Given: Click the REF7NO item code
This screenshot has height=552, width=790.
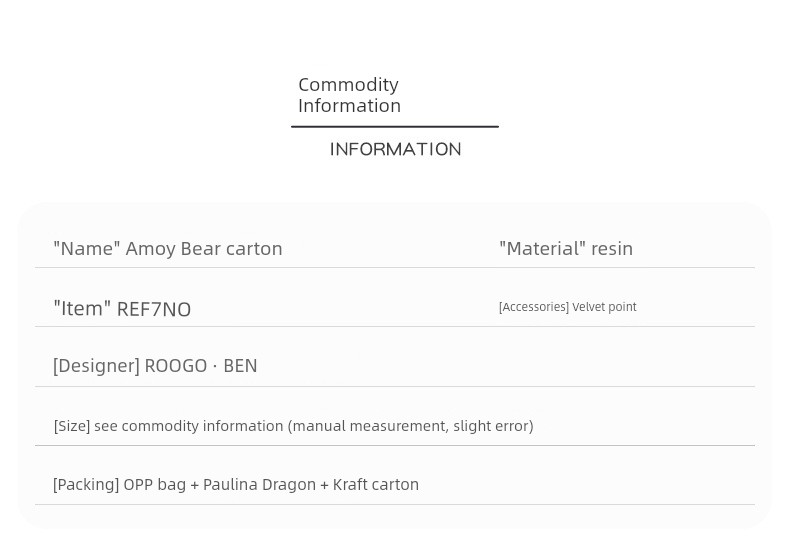Looking at the screenshot, I should [154, 309].
